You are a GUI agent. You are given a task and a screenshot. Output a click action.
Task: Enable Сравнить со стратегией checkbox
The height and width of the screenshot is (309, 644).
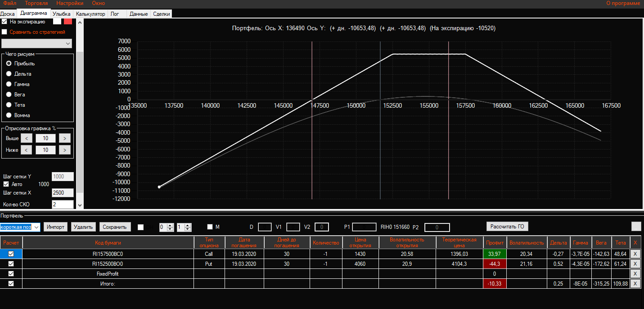coord(5,32)
